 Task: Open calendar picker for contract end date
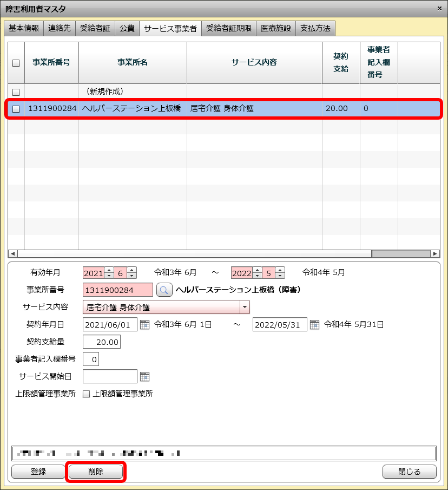coord(314,325)
